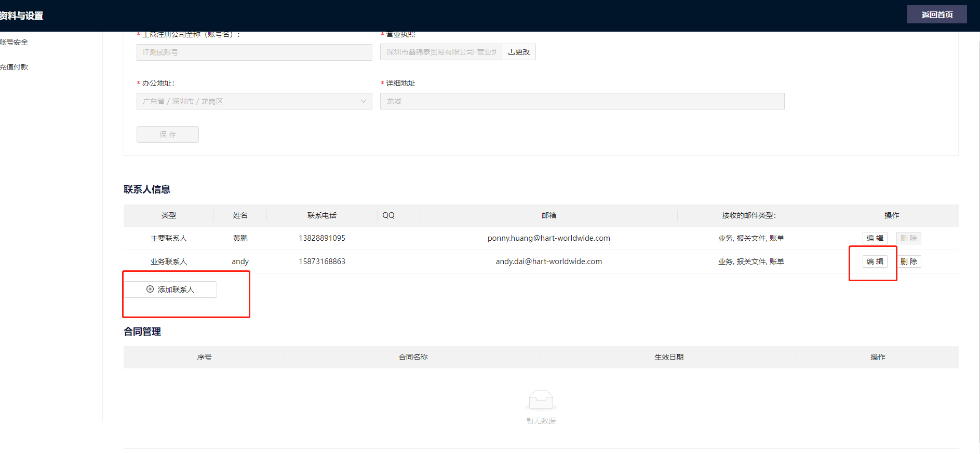Click the 生效日期 column header
980x454 pixels.
(x=668, y=357)
